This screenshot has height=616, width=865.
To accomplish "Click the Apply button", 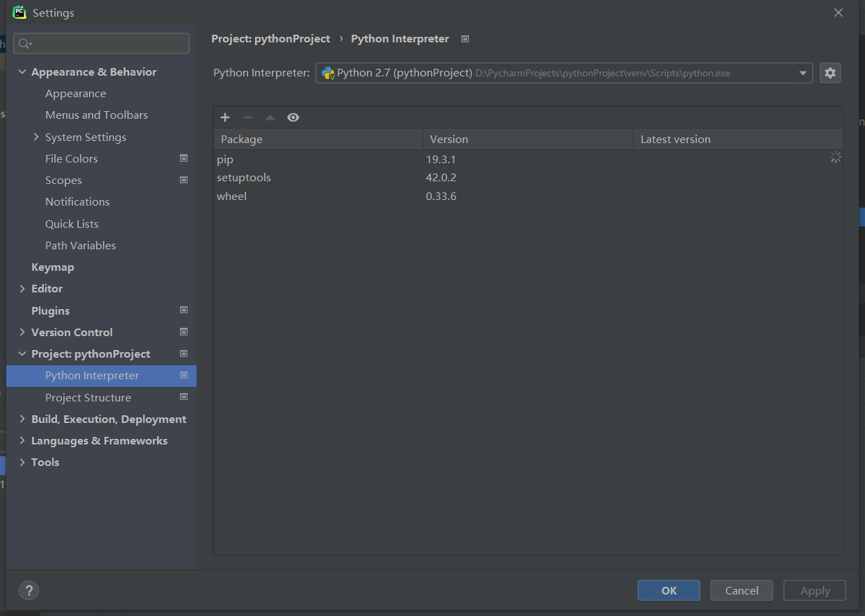I will pyautogui.click(x=815, y=590).
